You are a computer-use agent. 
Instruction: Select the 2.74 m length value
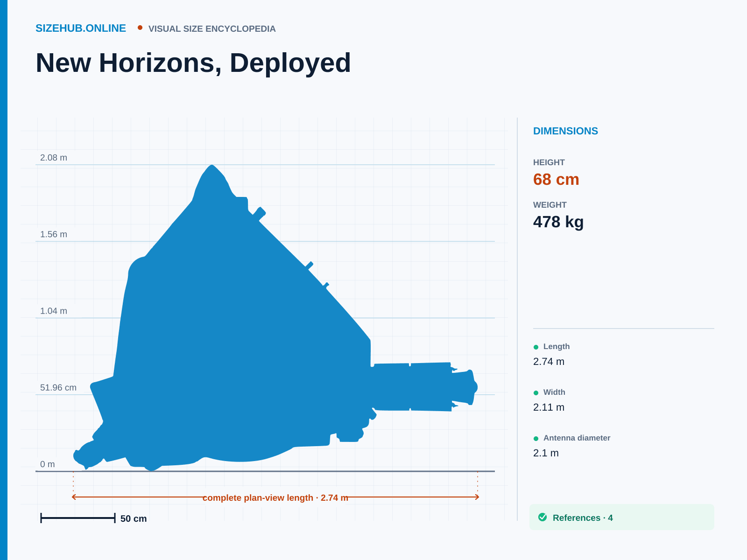[x=549, y=362]
